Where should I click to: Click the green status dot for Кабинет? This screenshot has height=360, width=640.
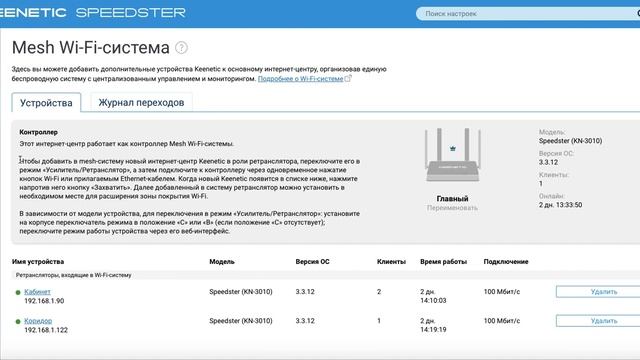tap(18, 292)
